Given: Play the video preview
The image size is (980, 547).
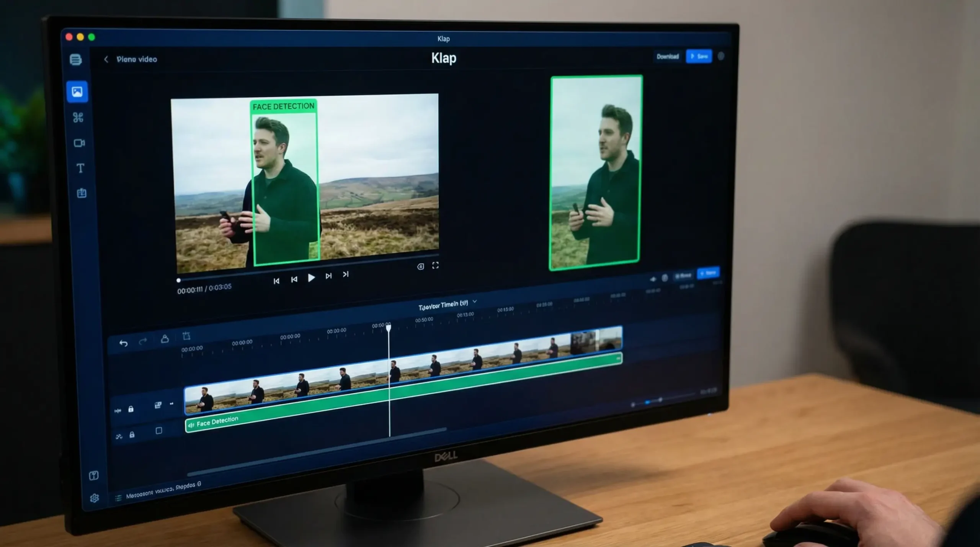Looking at the screenshot, I should [x=311, y=278].
